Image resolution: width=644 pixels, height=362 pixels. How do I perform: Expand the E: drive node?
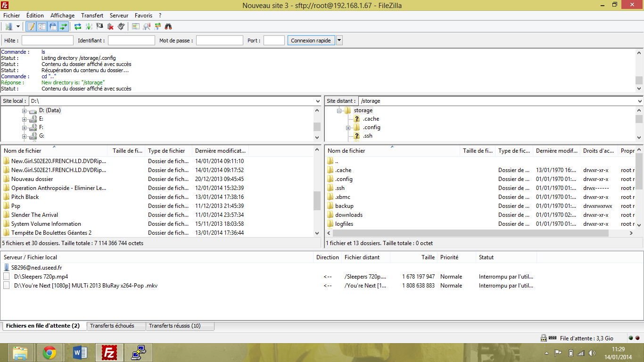point(24,119)
